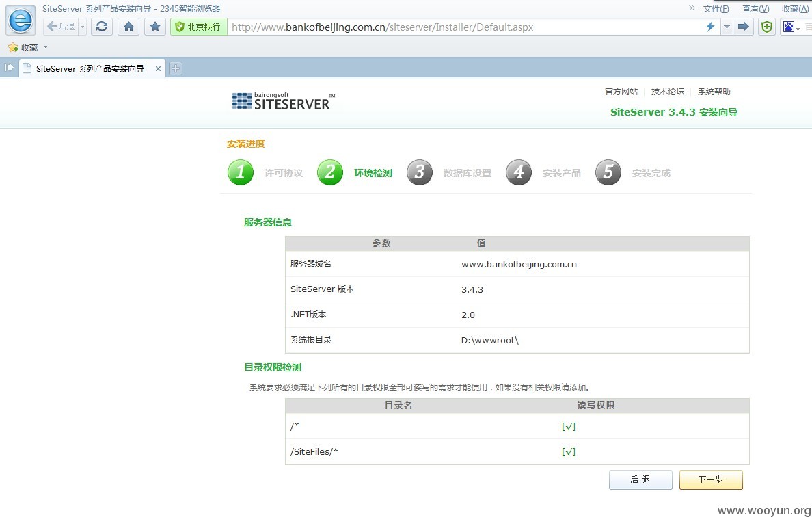Click the 服务器信息 section heading

coord(268,222)
